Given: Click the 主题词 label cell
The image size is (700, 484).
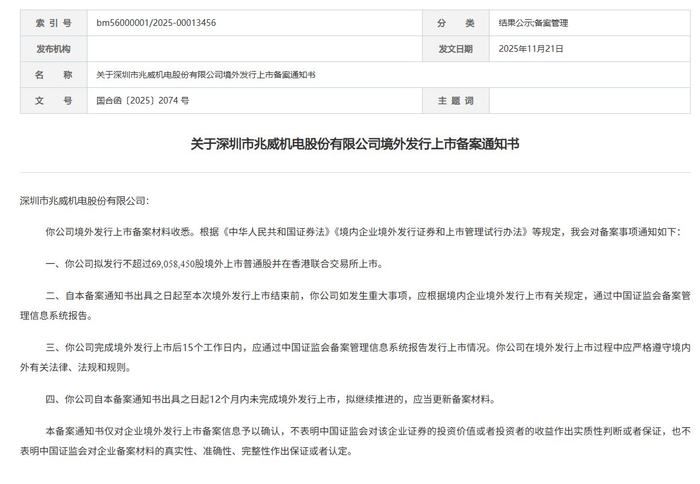Looking at the screenshot, I should [456, 100].
